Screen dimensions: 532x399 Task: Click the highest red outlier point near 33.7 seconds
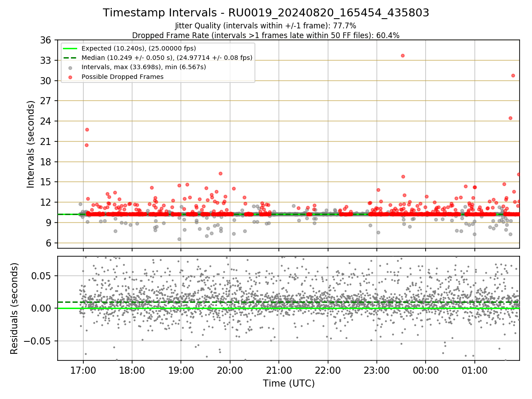tap(403, 55)
